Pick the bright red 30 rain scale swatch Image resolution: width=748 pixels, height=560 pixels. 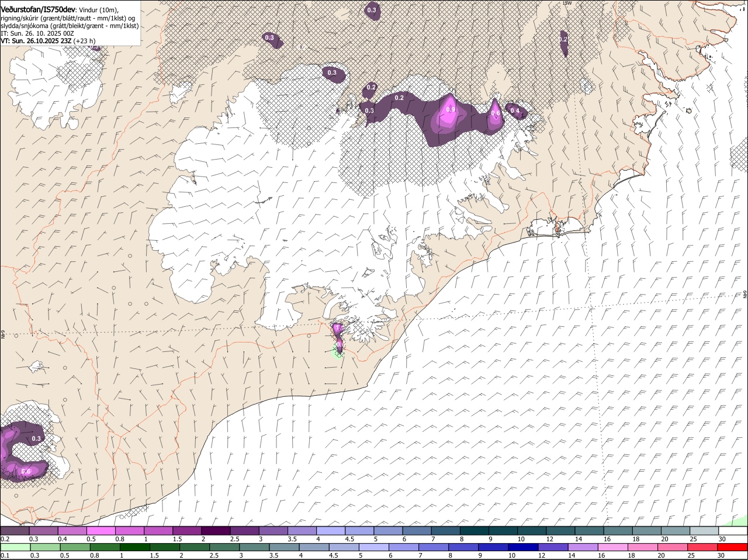click(x=733, y=547)
